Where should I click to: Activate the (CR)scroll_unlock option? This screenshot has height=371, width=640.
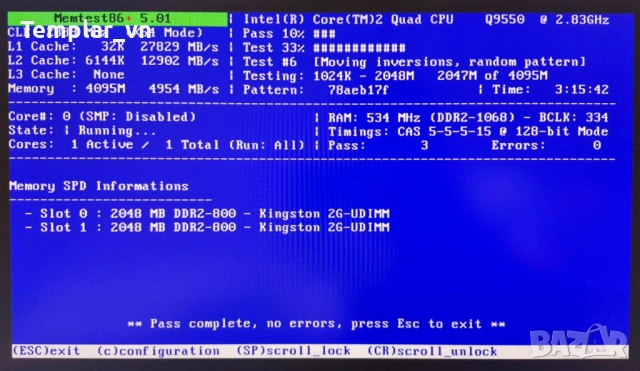click(x=432, y=351)
